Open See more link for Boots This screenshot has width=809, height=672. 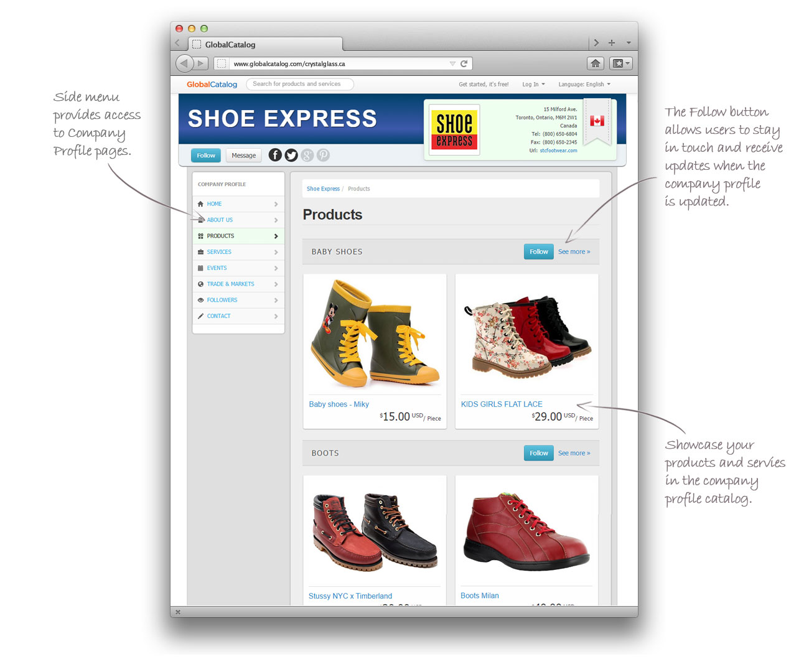click(574, 453)
